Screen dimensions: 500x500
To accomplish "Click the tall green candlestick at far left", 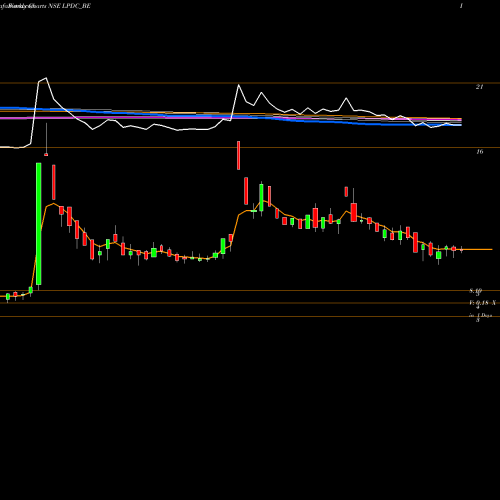I will click(x=39, y=224).
